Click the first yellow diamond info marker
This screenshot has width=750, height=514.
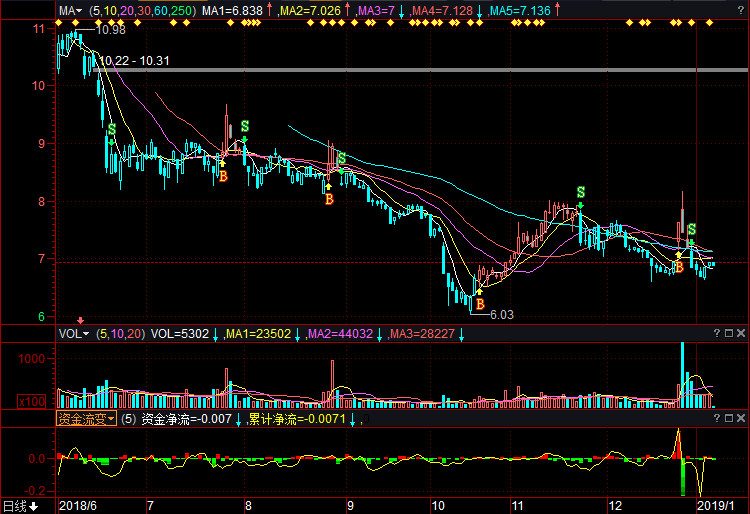pos(58,22)
